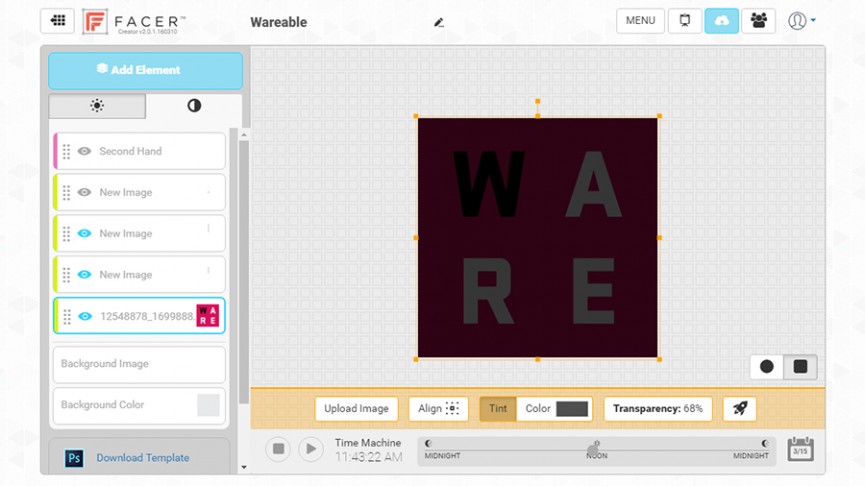Toggle the Tint option
865x486 pixels.
(498, 409)
